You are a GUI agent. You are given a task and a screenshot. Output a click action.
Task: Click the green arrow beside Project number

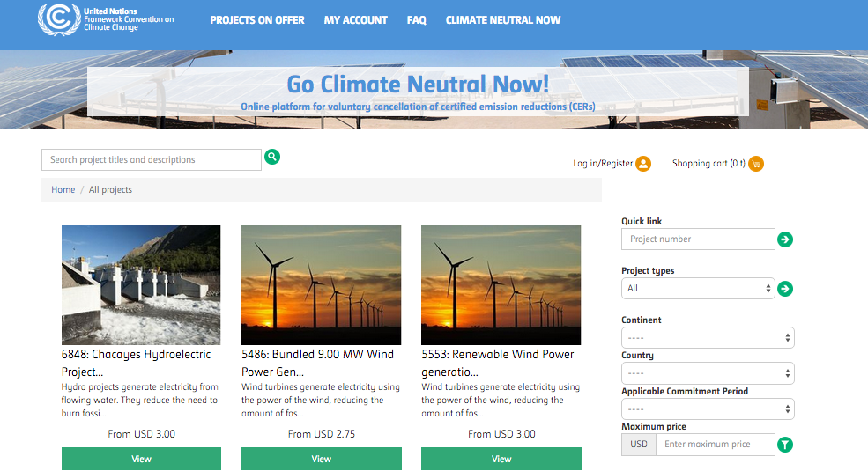click(x=785, y=239)
